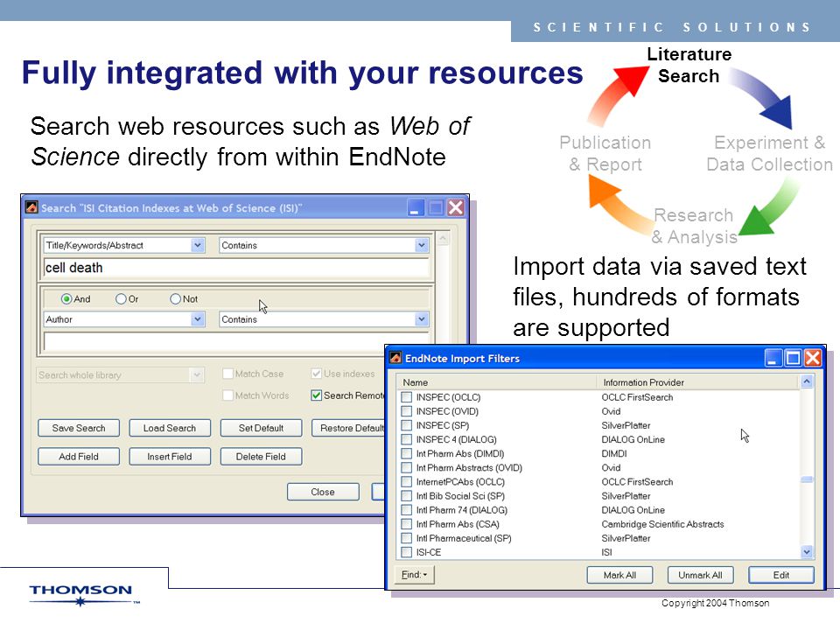Select the And radio button

click(66, 299)
